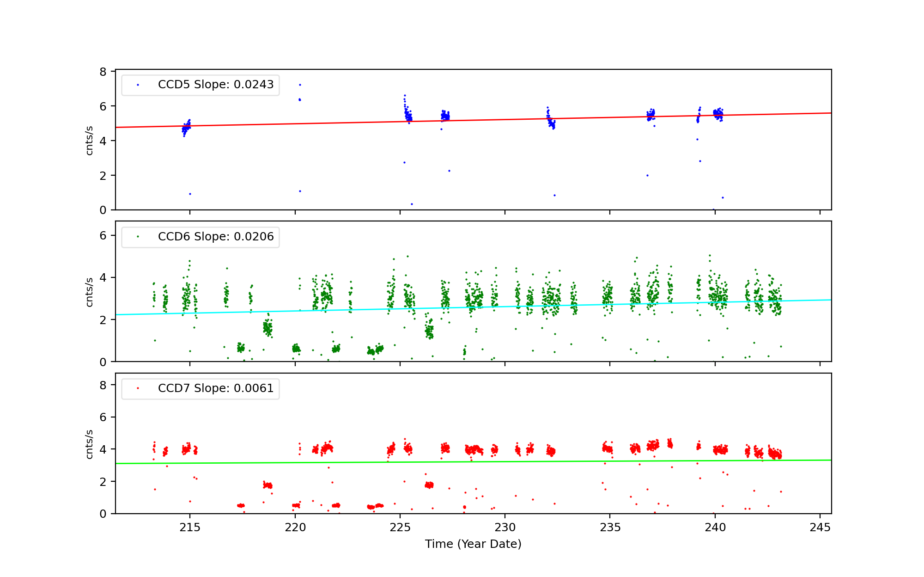Click the blue CCD5 legend marker
This screenshot has height=577, width=924.
pyautogui.click(x=138, y=85)
